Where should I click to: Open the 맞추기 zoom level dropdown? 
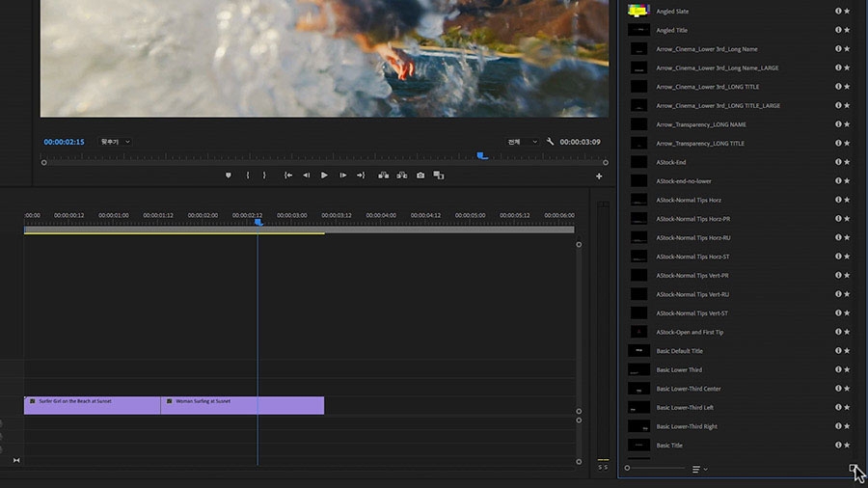coord(115,142)
